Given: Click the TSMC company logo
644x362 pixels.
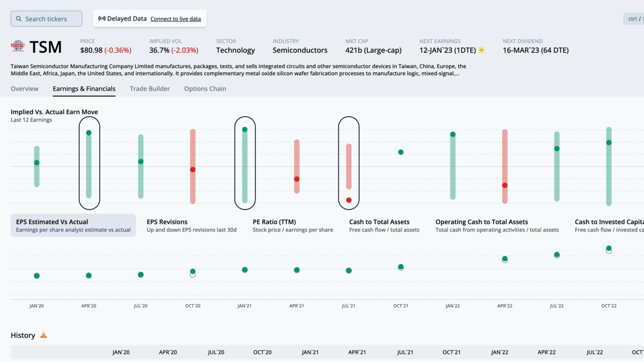Looking at the screenshot, I should 18,46.
